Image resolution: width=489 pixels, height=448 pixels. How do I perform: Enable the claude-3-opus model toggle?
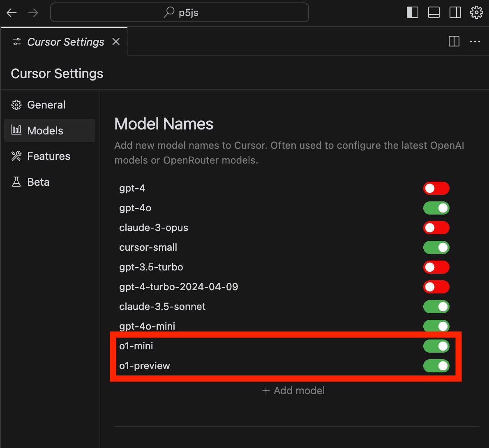(436, 228)
